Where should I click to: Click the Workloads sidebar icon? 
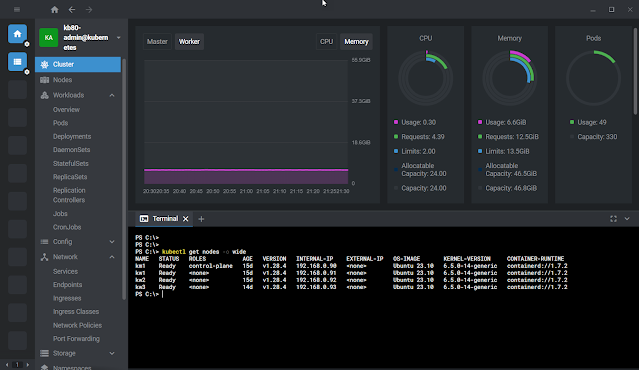point(44,95)
